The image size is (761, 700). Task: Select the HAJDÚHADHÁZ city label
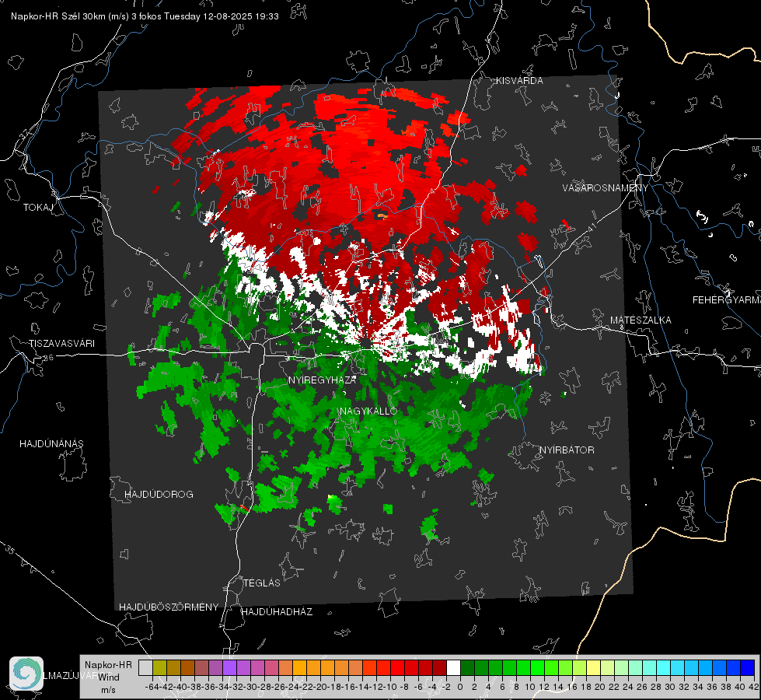coord(277,612)
